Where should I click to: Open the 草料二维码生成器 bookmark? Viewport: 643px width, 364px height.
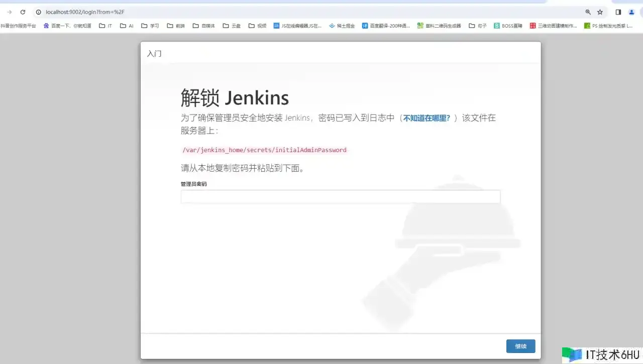point(440,26)
